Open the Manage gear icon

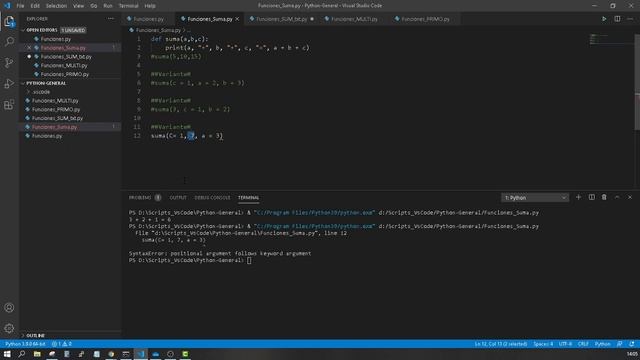[x=9, y=328]
